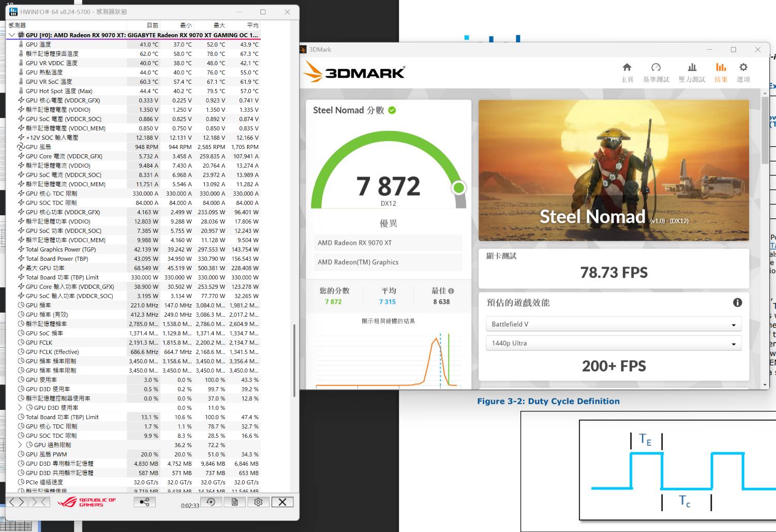This screenshot has width=776, height=532.
Task: Click the HWiNFO vertical scrollbar thumb
Action: coord(294,361)
